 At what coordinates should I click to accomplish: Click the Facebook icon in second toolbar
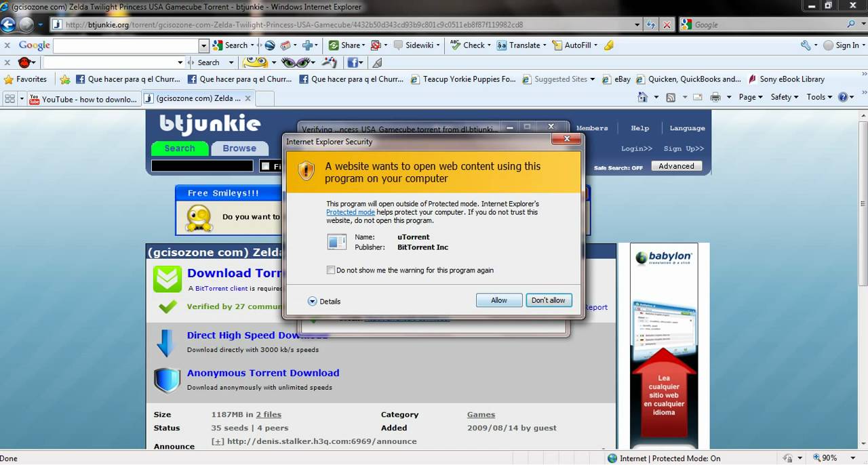pyautogui.click(x=353, y=62)
